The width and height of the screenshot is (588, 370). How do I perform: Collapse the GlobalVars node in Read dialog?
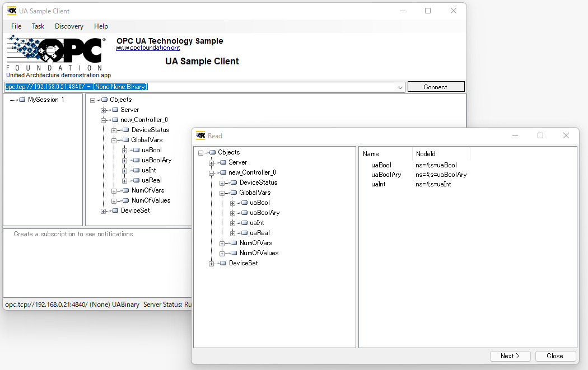pyautogui.click(x=222, y=193)
